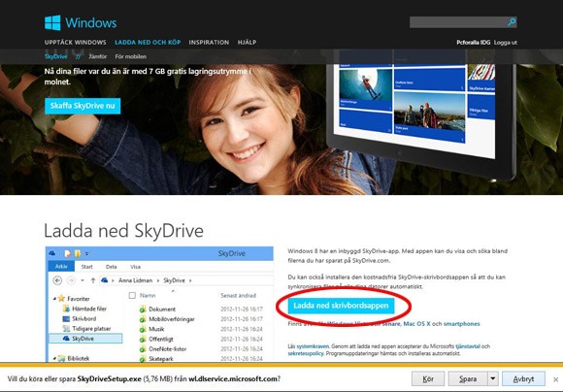
Task: Click the Mobilöverföringar folder icon
Action: (x=143, y=319)
